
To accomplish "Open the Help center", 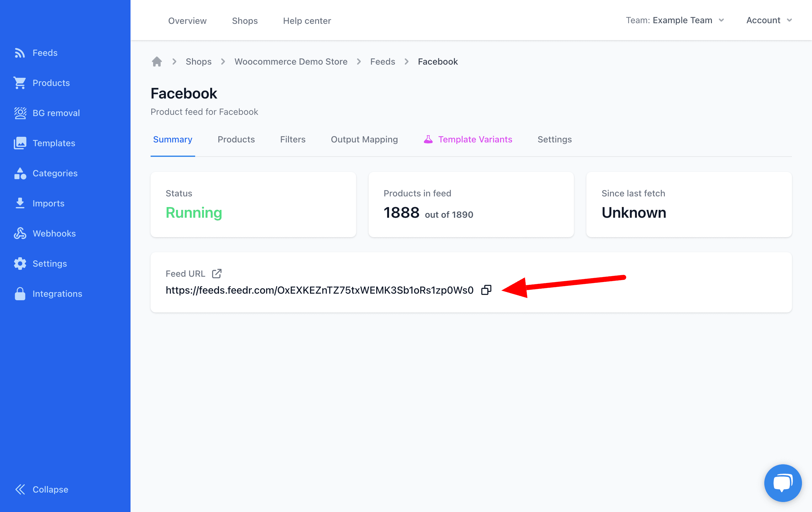I will pos(307,21).
